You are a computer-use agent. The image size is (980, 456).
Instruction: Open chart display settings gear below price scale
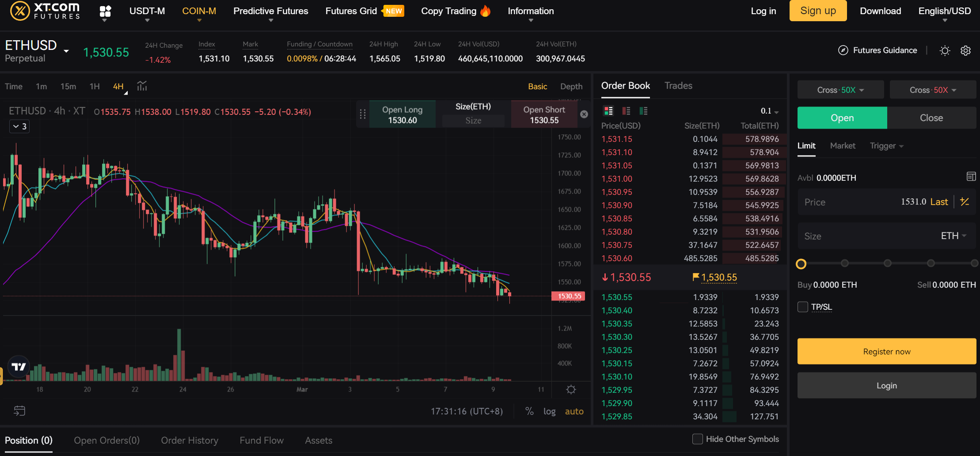(571, 389)
